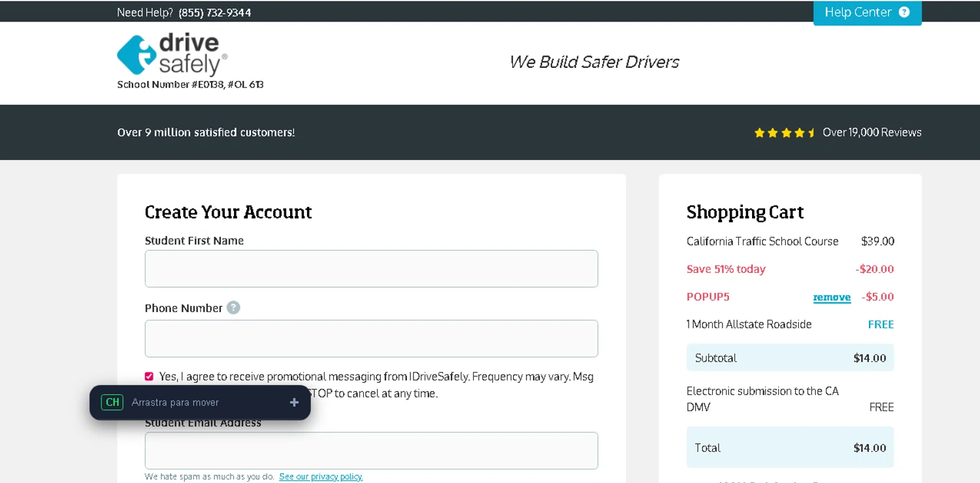The height and width of the screenshot is (483, 980).
Task: Click the 'Create Your Account' heading
Action: (x=228, y=212)
